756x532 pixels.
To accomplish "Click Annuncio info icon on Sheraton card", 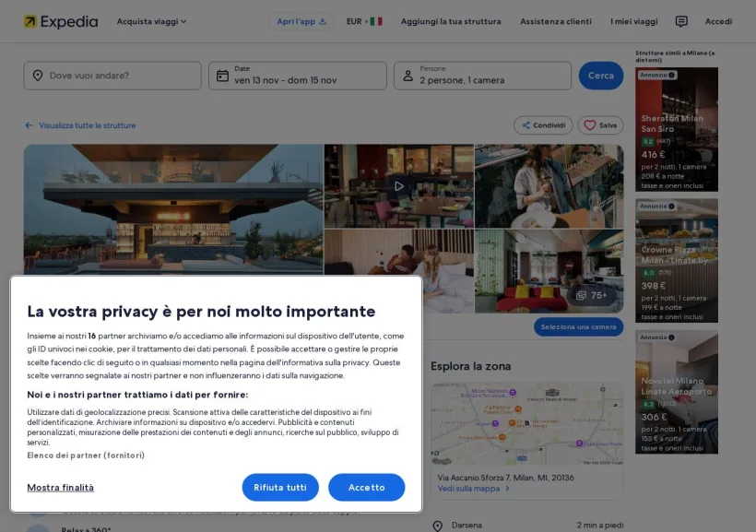I will pyautogui.click(x=671, y=76).
